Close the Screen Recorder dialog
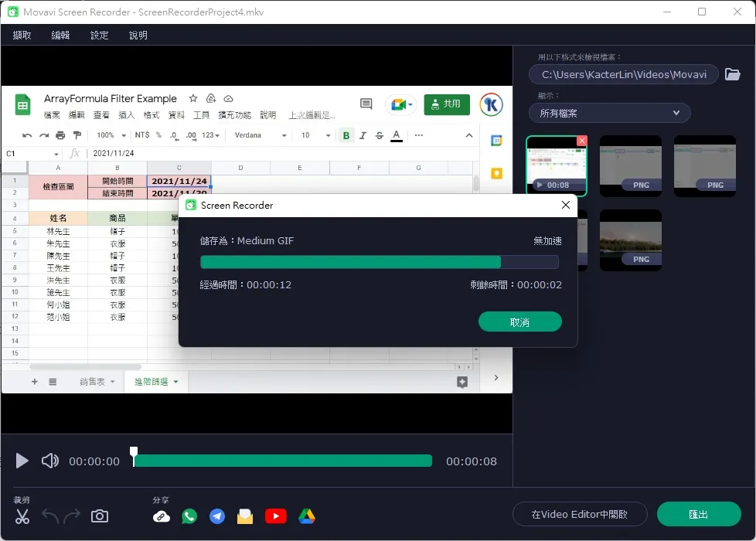This screenshot has height=541, width=756. click(x=566, y=205)
